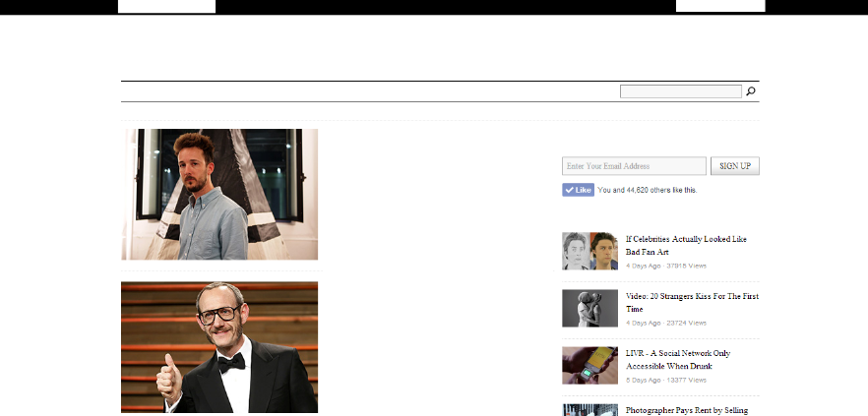Click the Bad Fan Art sketch thumbnail
This screenshot has width=868, height=416.
point(589,251)
